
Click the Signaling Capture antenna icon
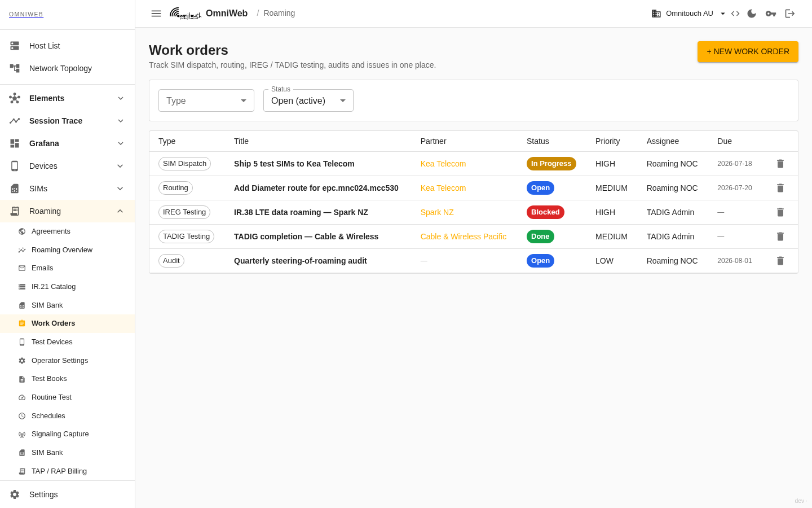point(22,434)
